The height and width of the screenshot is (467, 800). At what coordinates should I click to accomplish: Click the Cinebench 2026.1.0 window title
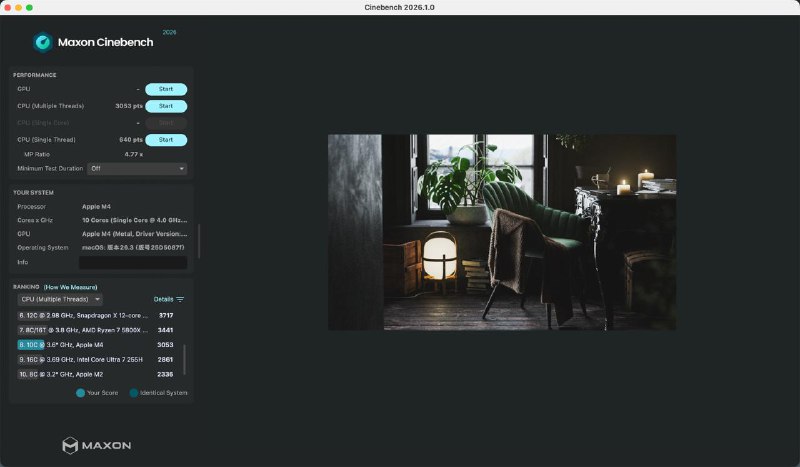[x=399, y=8]
